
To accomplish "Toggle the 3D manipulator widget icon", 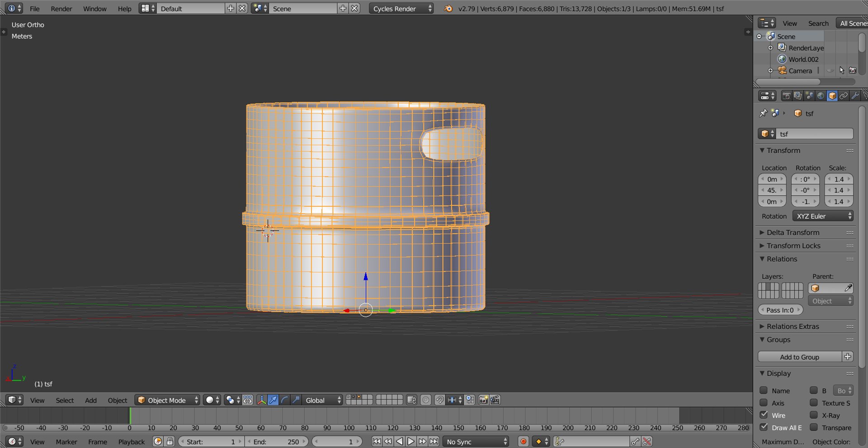I will pyautogui.click(x=261, y=400).
